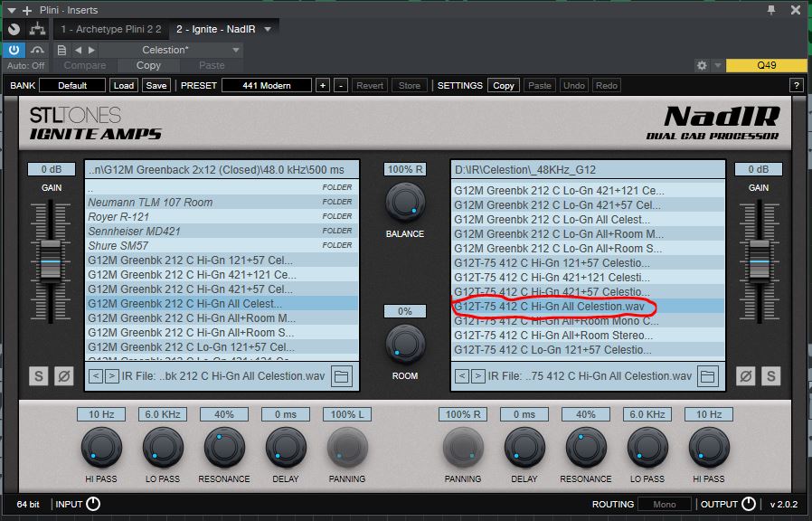
Task: Add an insert with the plus icon
Action: [x=27, y=10]
